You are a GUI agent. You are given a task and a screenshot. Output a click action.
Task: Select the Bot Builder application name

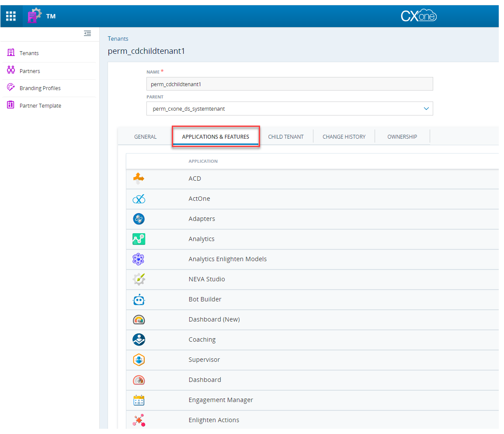tap(205, 300)
